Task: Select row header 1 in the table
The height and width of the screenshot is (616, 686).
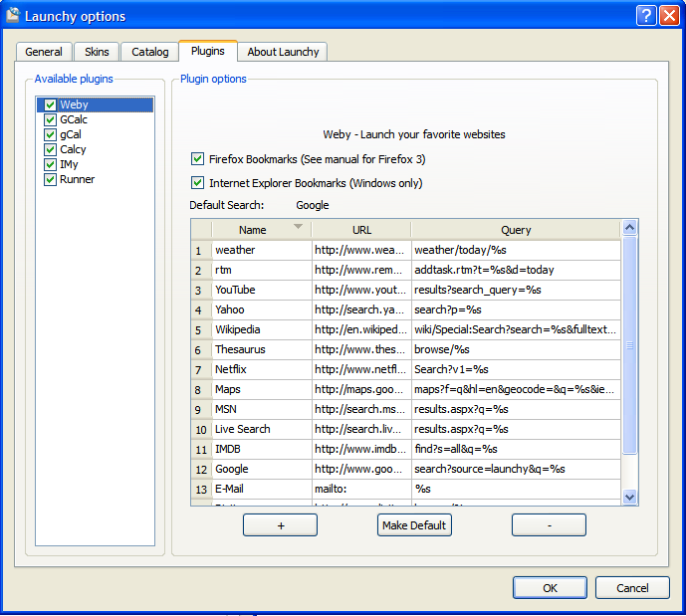Action: [201, 250]
